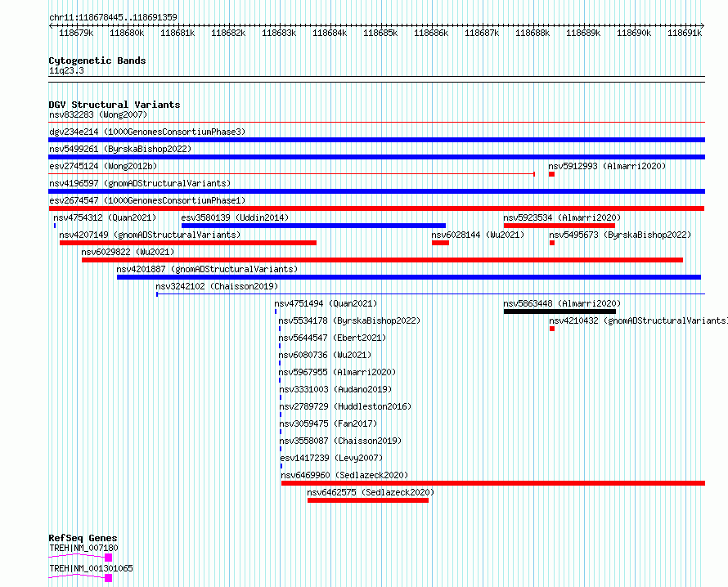Open the nsv5499261 (ByrskaBishop2022) variant label
This screenshot has width=728, height=587.
tap(120, 149)
